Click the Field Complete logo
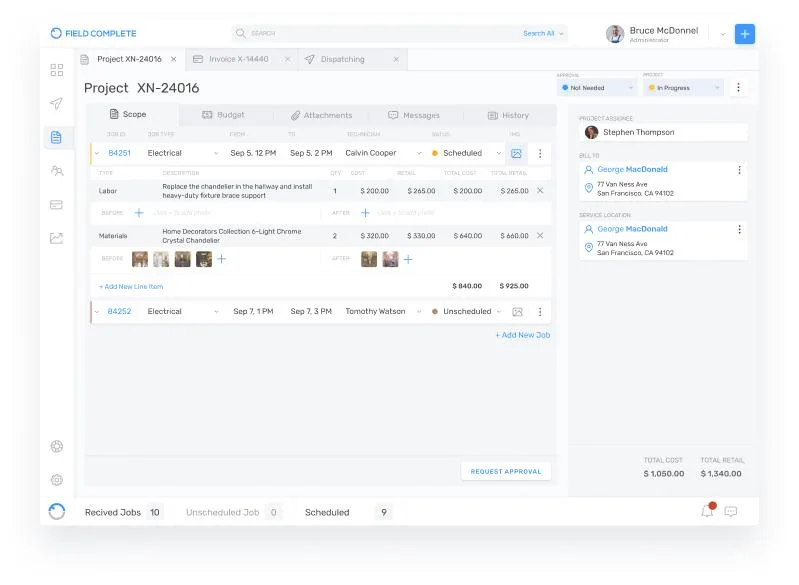This screenshot has height=585, width=799. click(93, 33)
